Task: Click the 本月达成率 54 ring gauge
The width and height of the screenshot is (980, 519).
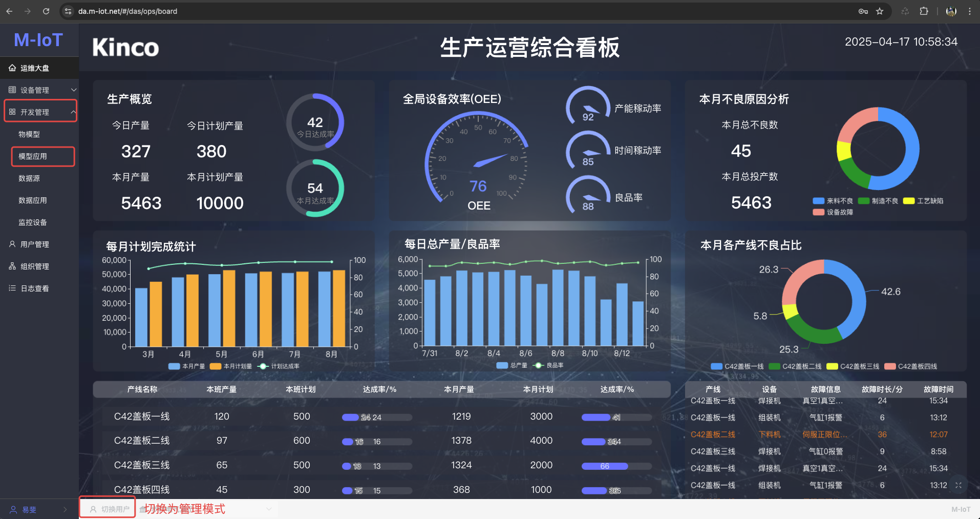Action: tap(315, 188)
